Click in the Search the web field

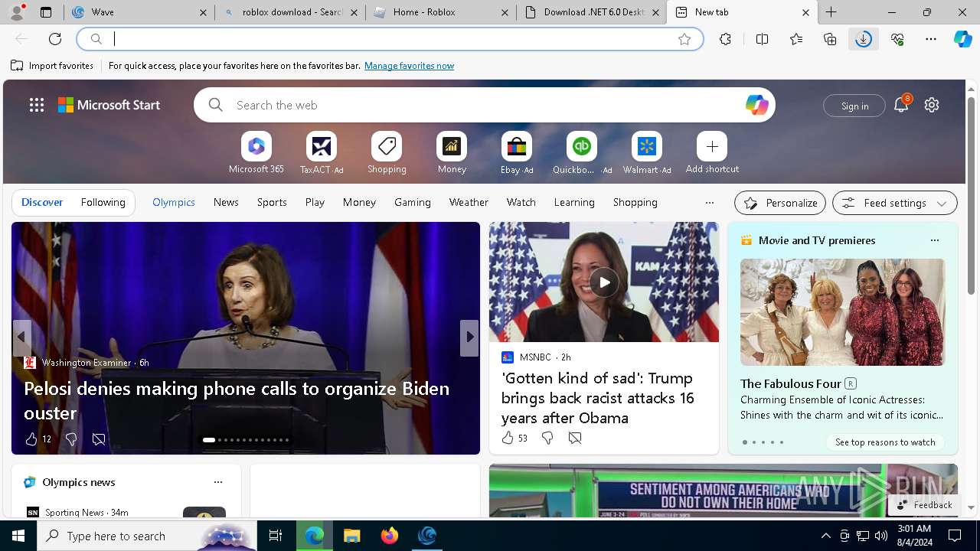(x=484, y=105)
